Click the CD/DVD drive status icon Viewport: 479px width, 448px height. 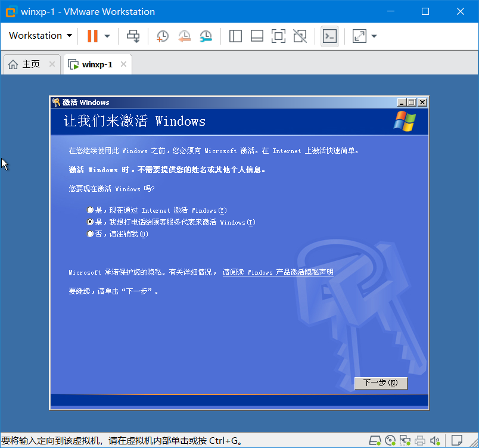[x=390, y=440]
